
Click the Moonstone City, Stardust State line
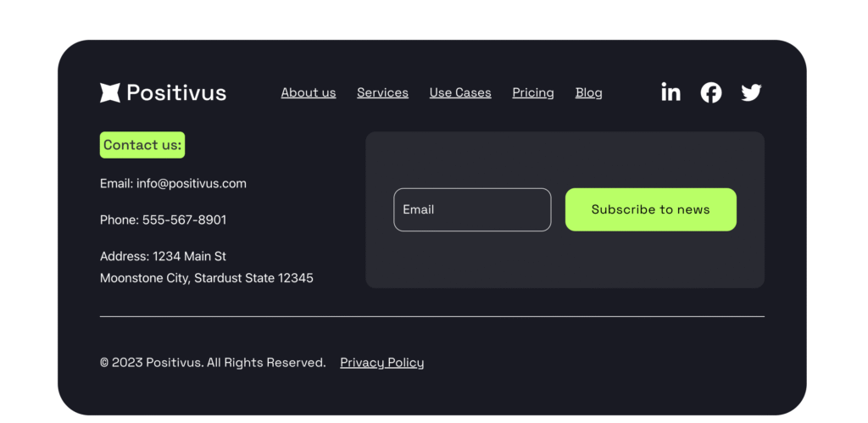coord(207,278)
